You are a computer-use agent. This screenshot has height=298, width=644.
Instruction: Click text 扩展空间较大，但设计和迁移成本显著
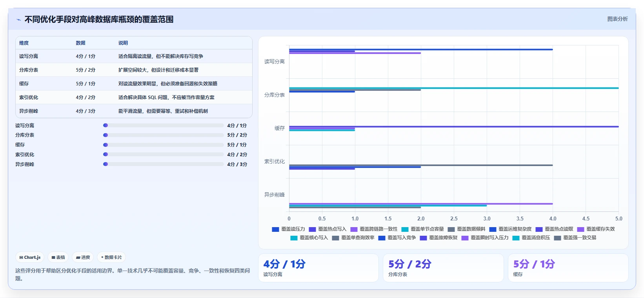coord(158,70)
